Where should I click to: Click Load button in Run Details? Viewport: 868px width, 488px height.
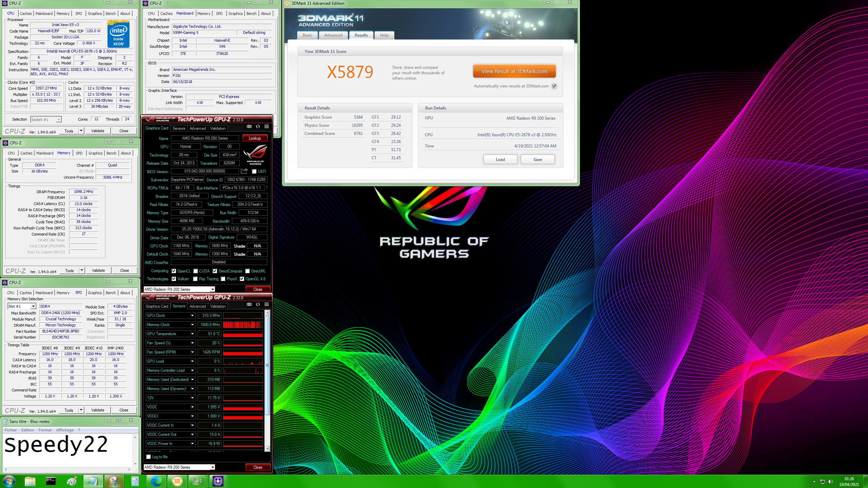(x=500, y=160)
